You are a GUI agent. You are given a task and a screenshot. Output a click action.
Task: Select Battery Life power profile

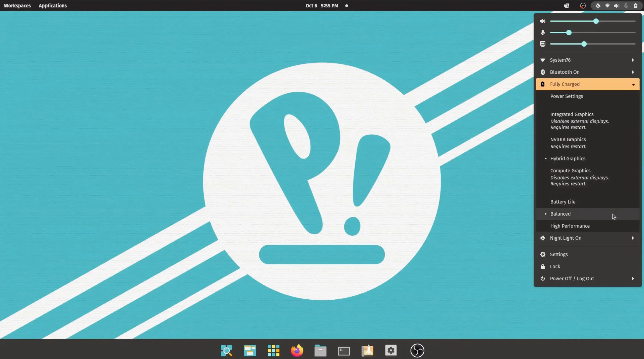pos(588,202)
